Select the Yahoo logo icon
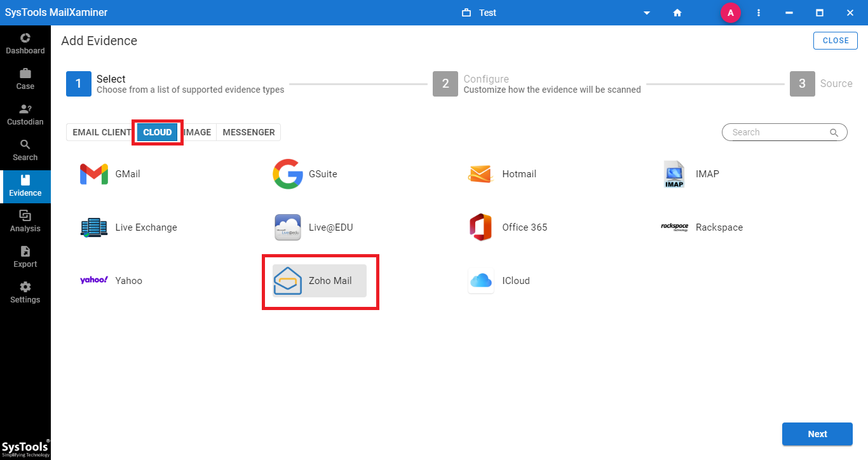The height and width of the screenshot is (460, 868). 94,280
